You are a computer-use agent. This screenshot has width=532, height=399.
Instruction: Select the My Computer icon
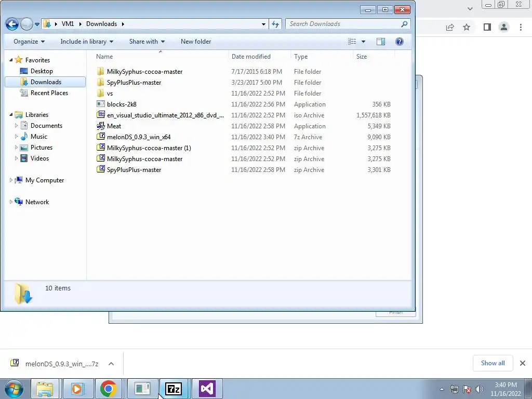pyautogui.click(x=19, y=180)
